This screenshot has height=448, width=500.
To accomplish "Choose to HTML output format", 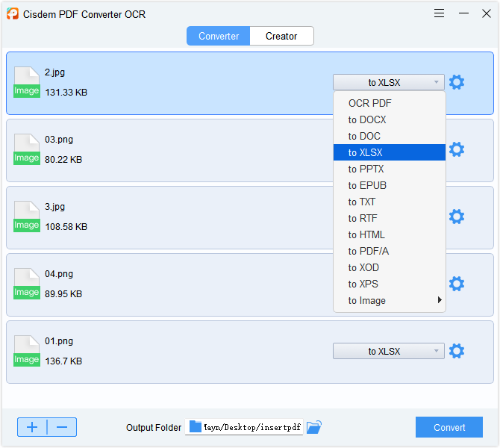I will pyautogui.click(x=390, y=234).
